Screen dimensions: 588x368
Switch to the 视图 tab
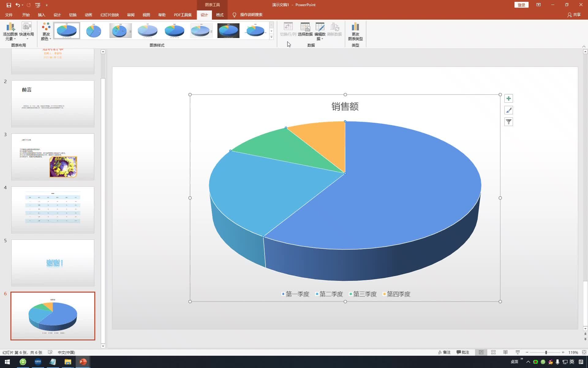[146, 15]
